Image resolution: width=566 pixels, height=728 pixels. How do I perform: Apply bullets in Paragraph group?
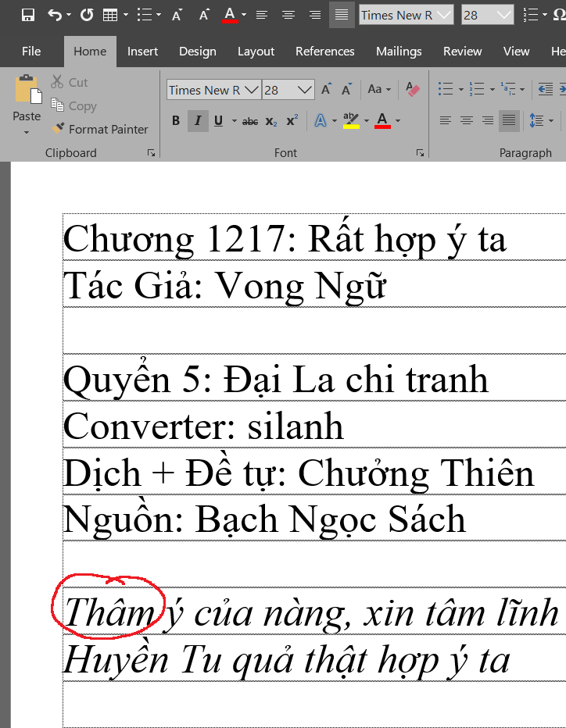(x=446, y=89)
